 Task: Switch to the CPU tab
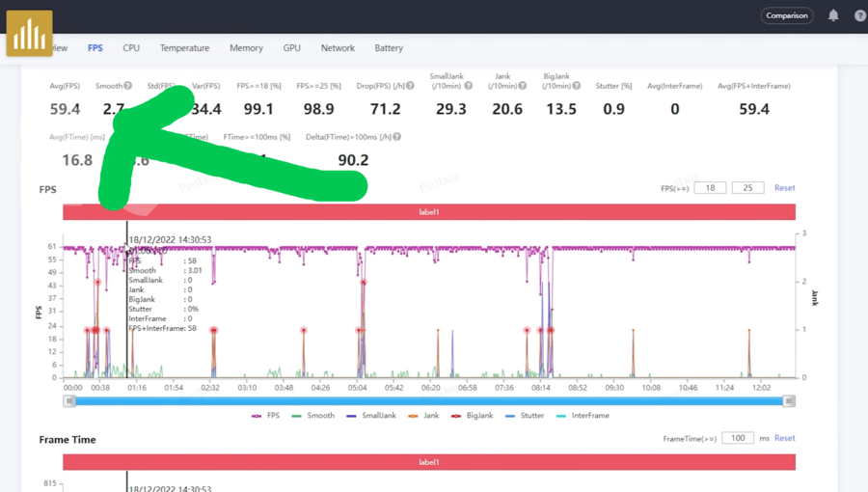coord(131,47)
